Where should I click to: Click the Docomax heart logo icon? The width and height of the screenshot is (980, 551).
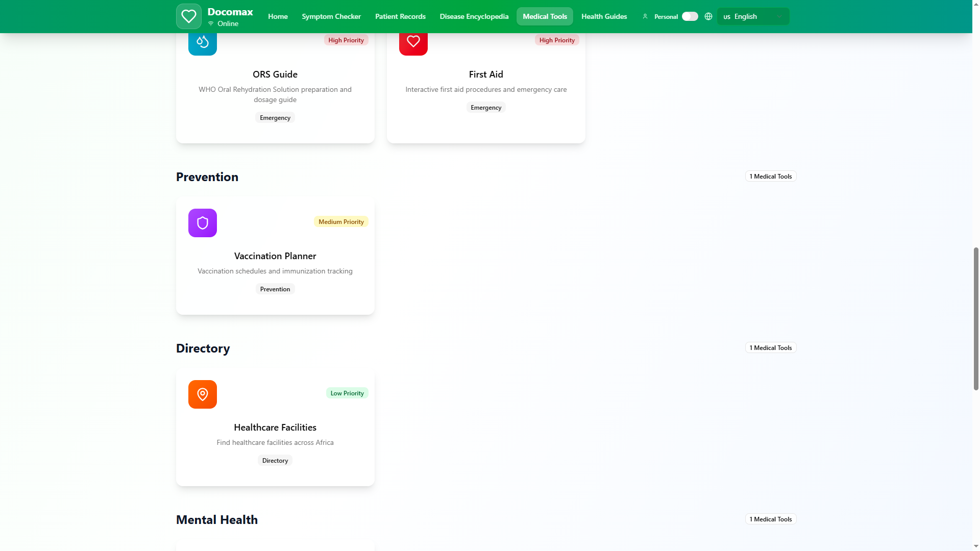click(x=188, y=16)
